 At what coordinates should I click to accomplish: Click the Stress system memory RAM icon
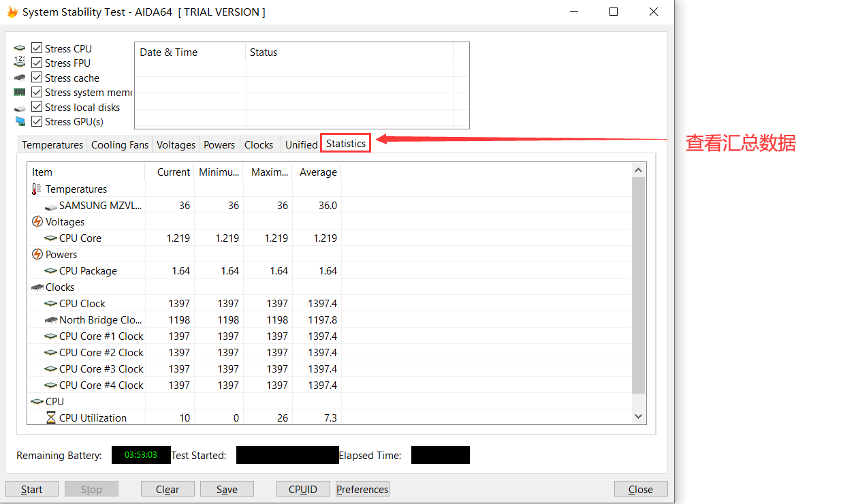(20, 93)
